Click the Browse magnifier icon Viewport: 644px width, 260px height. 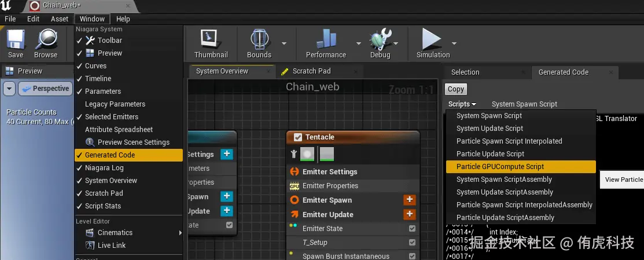tap(46, 40)
